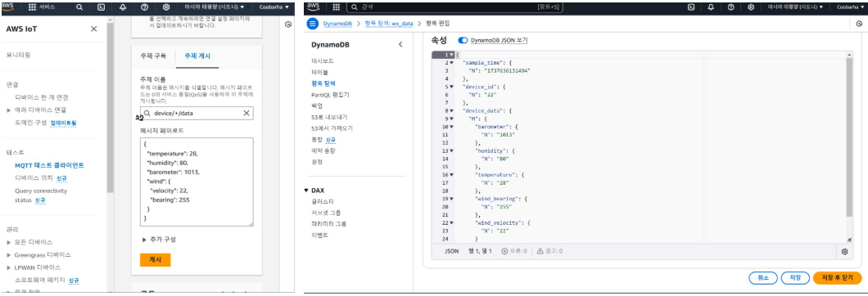The height and width of the screenshot is (296, 868).
Task: Expand 모든 디바이스 tree item
Action: (x=9, y=242)
